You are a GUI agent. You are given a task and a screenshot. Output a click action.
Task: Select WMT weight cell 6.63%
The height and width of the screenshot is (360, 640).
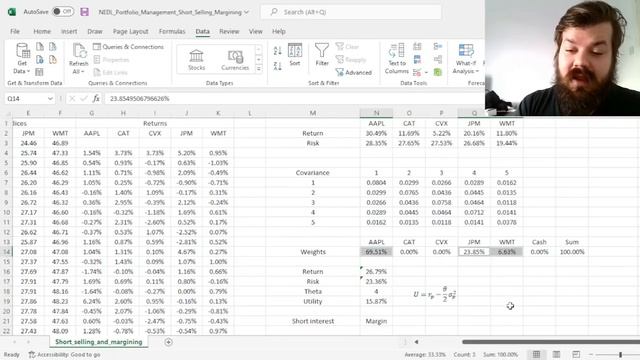(507, 252)
